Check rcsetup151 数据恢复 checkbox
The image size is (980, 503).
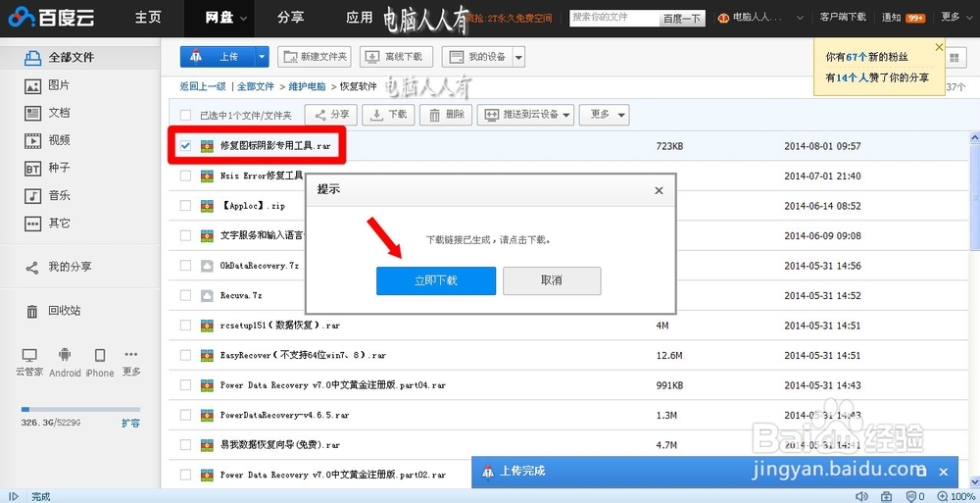point(185,326)
